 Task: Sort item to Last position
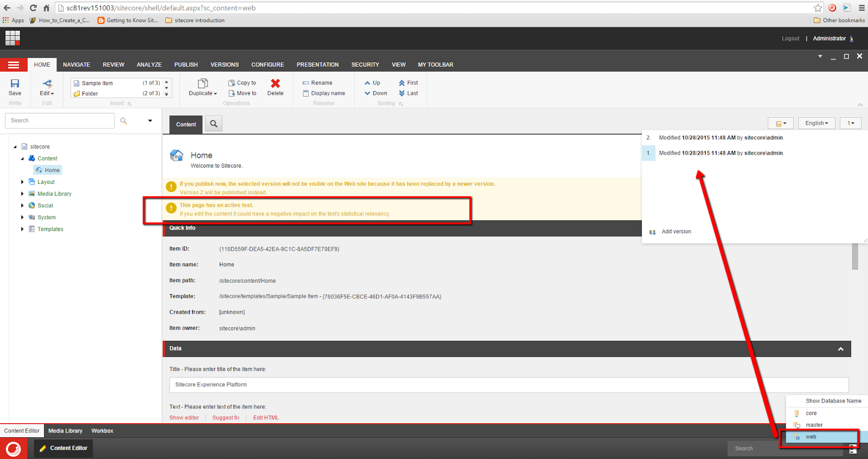click(x=409, y=93)
